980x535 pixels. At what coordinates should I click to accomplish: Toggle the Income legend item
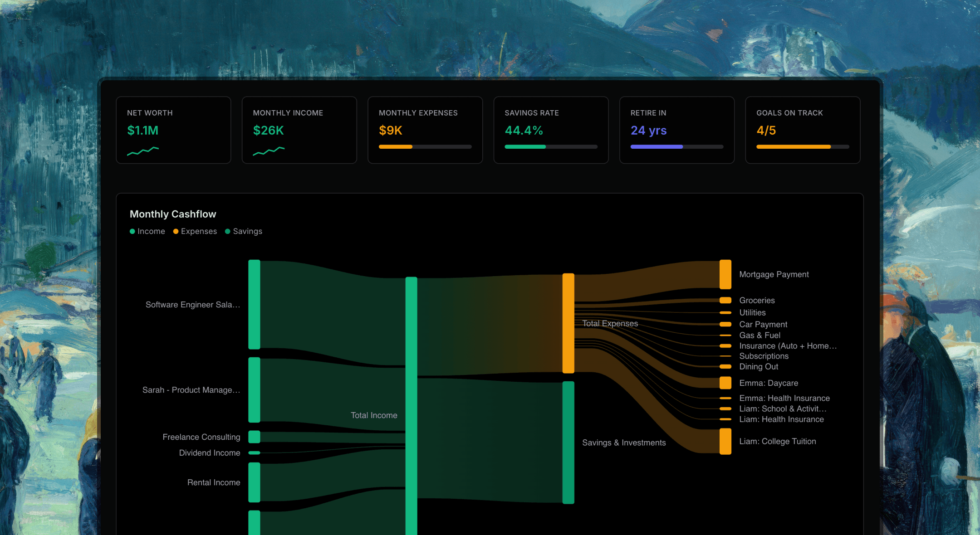tap(147, 231)
